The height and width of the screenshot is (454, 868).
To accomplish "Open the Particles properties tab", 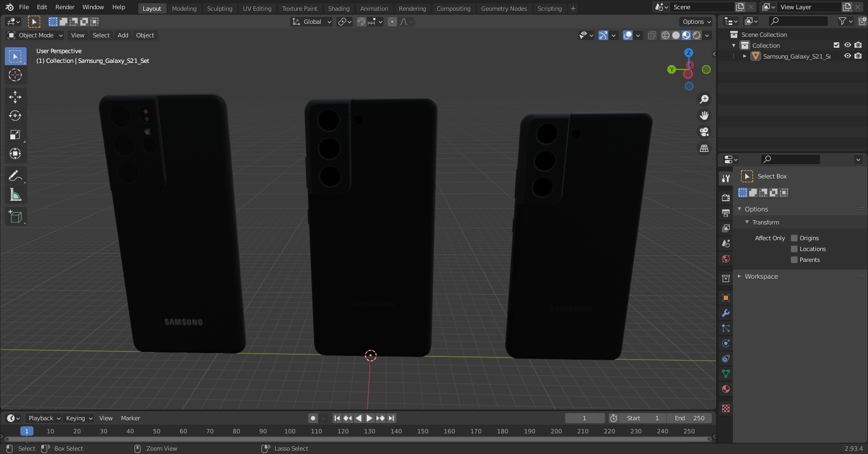I will (726, 328).
